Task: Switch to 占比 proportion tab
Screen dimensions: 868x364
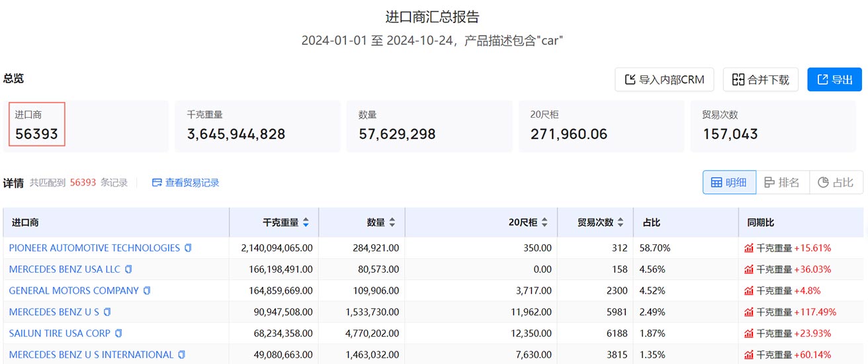Action: (836, 183)
